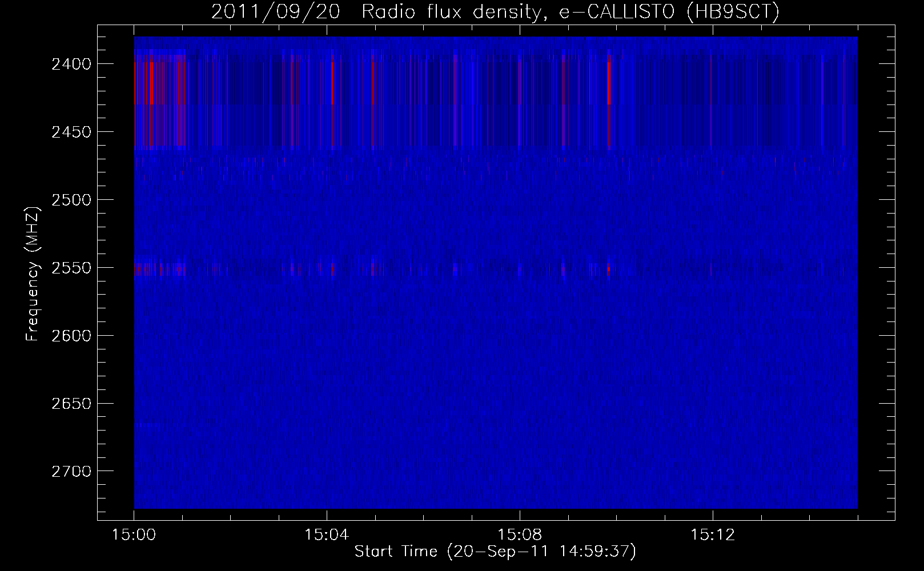This screenshot has height=571, width=924.
Task: Click the 2550 frequency tick label
Action: (x=71, y=268)
